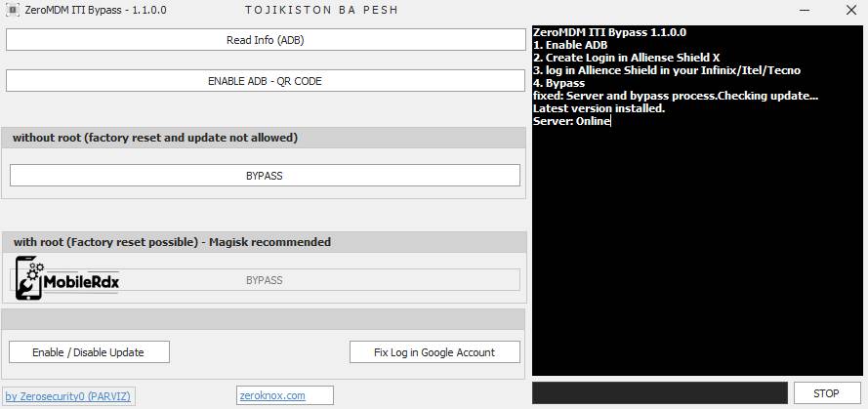Visit the zeroknox.com link
This screenshot has width=868, height=409.
272,395
